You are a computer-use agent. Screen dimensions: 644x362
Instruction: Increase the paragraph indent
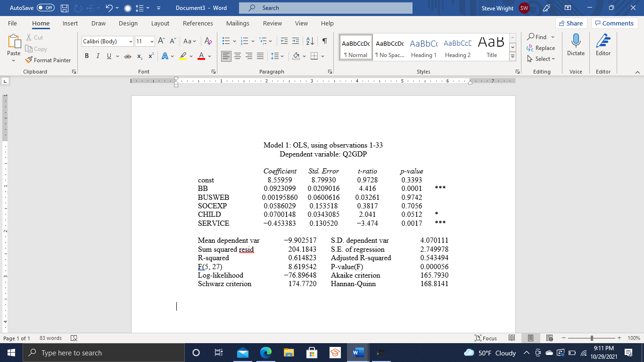click(296, 41)
